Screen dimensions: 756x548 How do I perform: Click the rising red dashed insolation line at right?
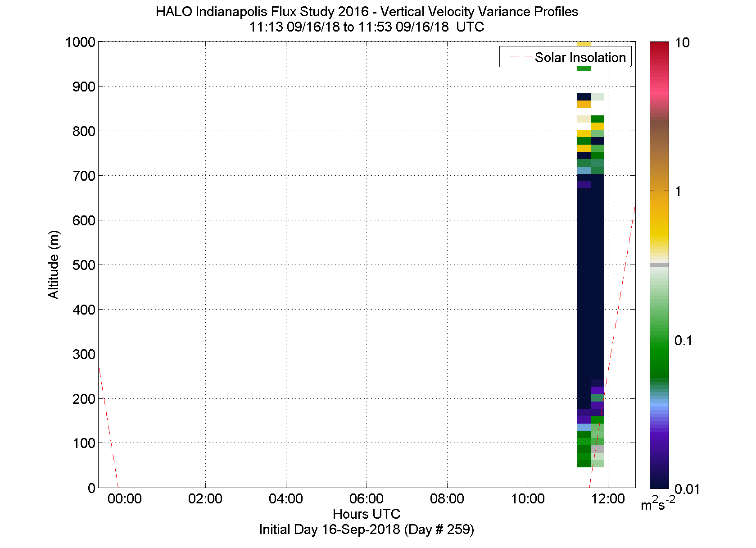tap(612, 345)
